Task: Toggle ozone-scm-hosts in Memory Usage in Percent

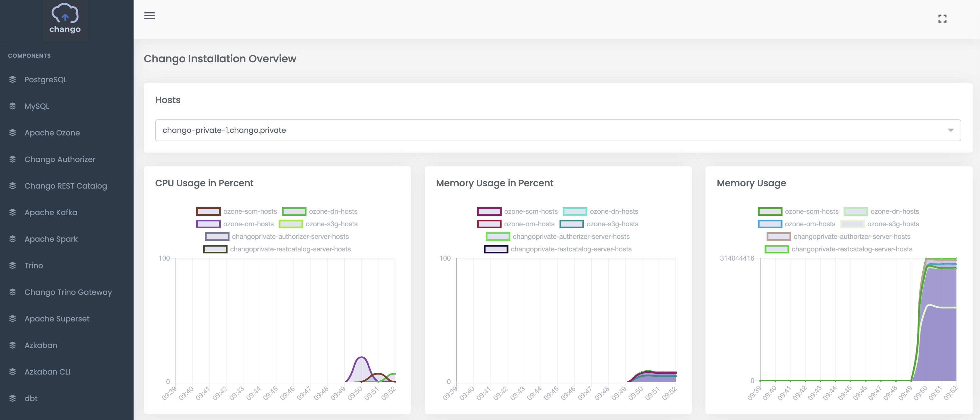Action: click(517, 211)
